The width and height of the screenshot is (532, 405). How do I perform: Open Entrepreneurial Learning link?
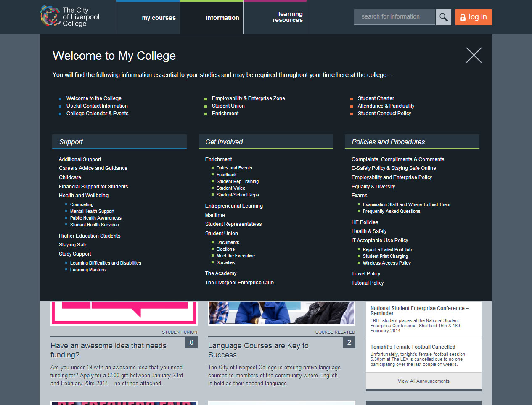pyautogui.click(x=234, y=206)
